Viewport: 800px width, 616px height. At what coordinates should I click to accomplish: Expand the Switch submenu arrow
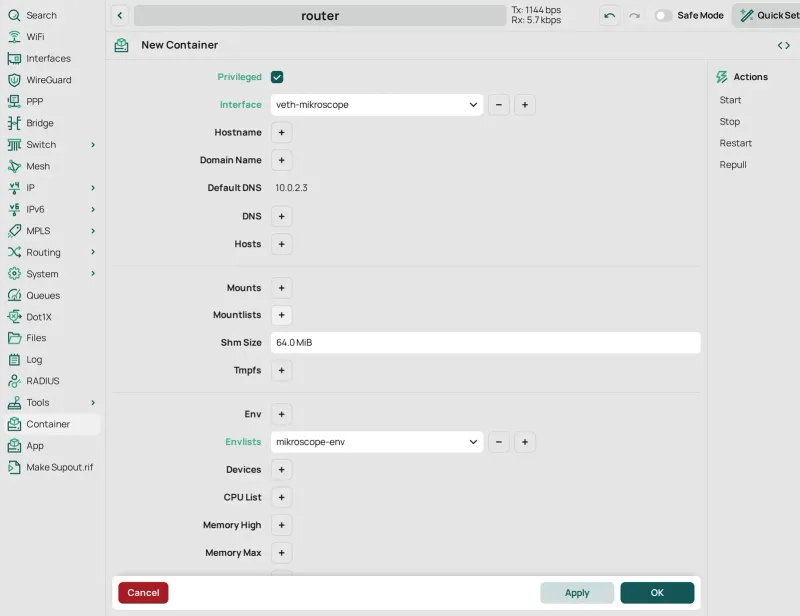point(93,145)
